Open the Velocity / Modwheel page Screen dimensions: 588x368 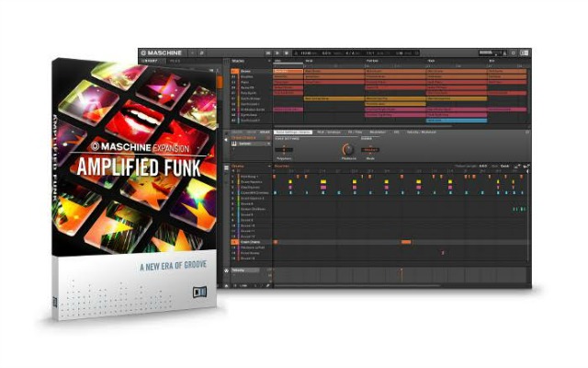click(x=422, y=132)
